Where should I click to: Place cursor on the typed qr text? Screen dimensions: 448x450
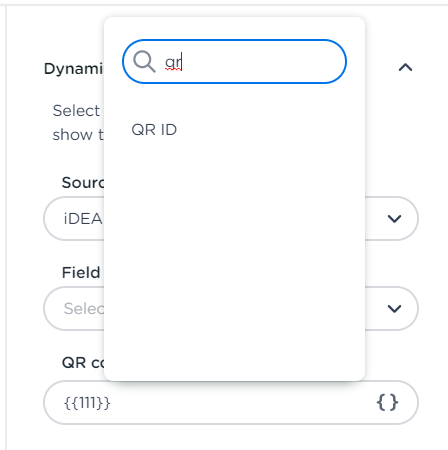(x=173, y=62)
